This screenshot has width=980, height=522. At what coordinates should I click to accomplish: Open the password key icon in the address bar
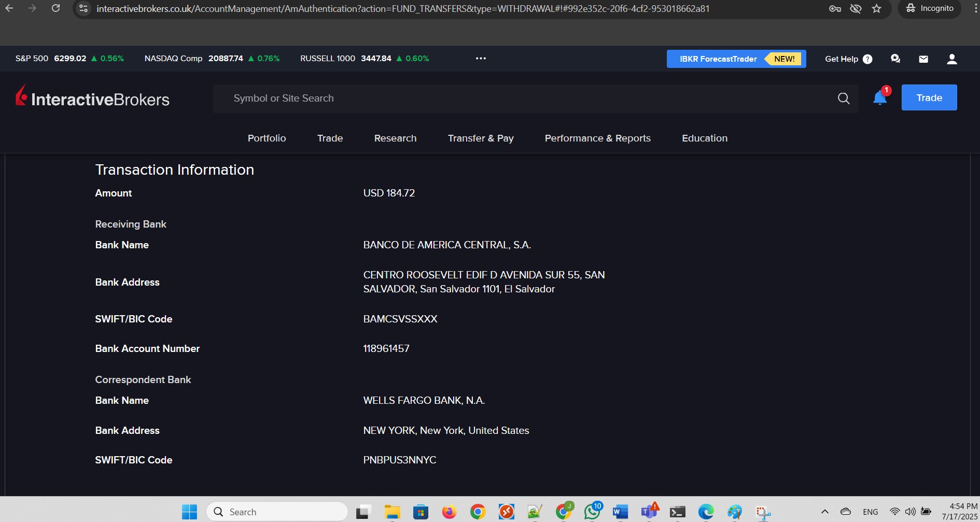[835, 8]
